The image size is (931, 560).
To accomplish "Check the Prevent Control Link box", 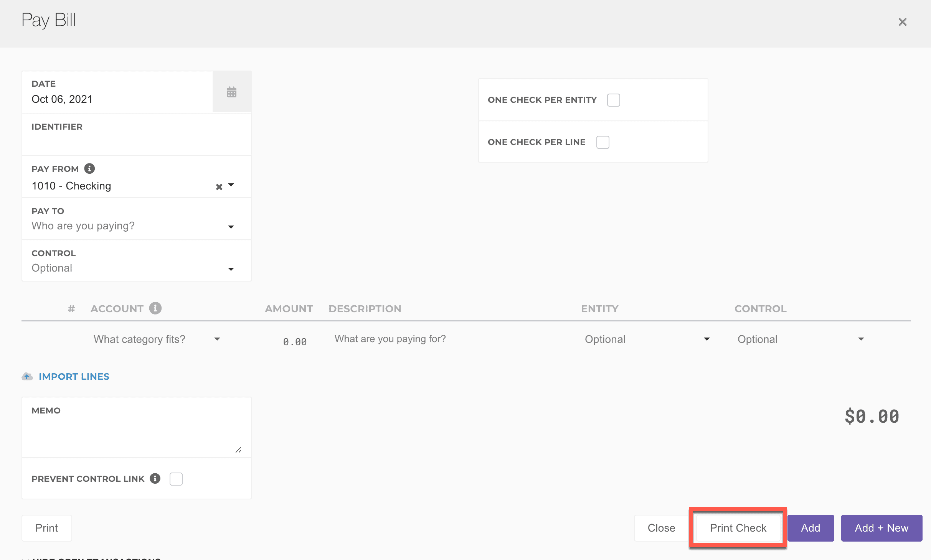I will tap(176, 479).
